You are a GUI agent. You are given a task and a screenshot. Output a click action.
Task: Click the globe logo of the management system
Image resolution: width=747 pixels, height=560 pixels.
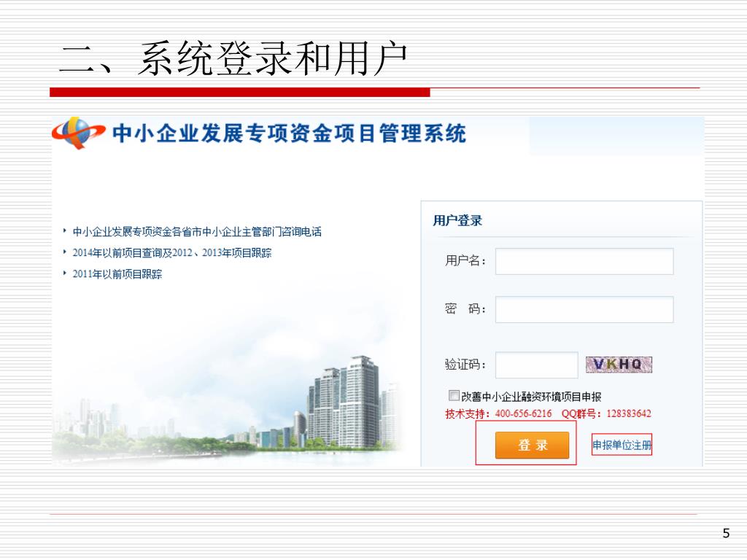tap(78, 133)
